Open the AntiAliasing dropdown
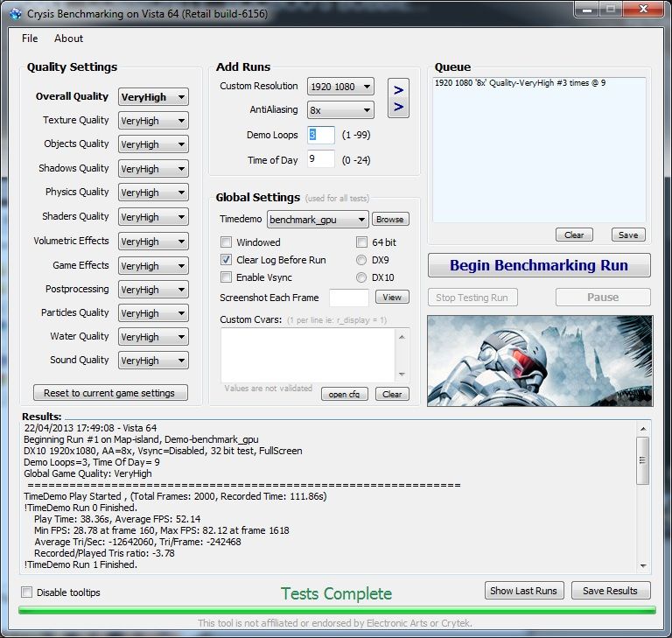This screenshot has width=672, height=638. coord(340,110)
